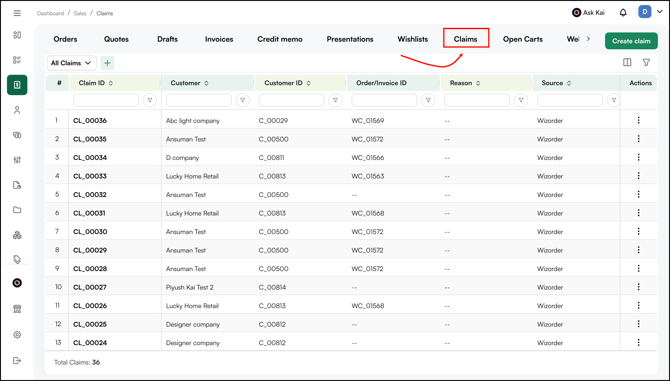This screenshot has width=670, height=381.
Task: Open claim CL_00034
Action: 90,158
